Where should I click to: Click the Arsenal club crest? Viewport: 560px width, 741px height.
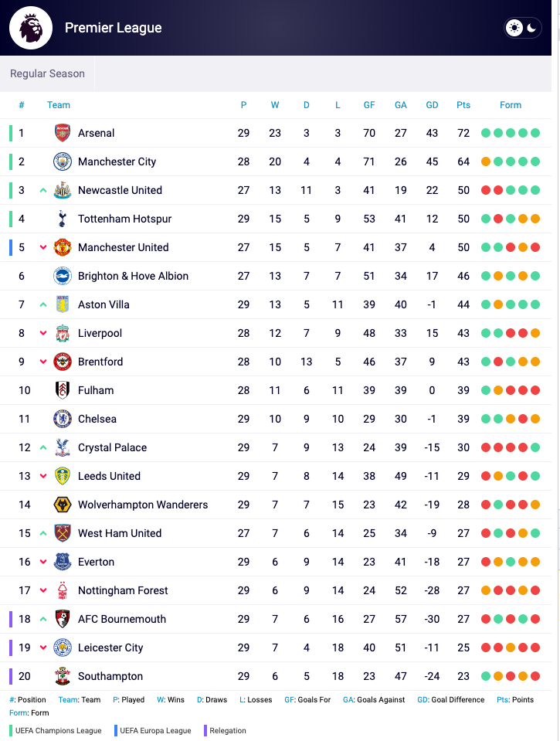pyautogui.click(x=63, y=133)
